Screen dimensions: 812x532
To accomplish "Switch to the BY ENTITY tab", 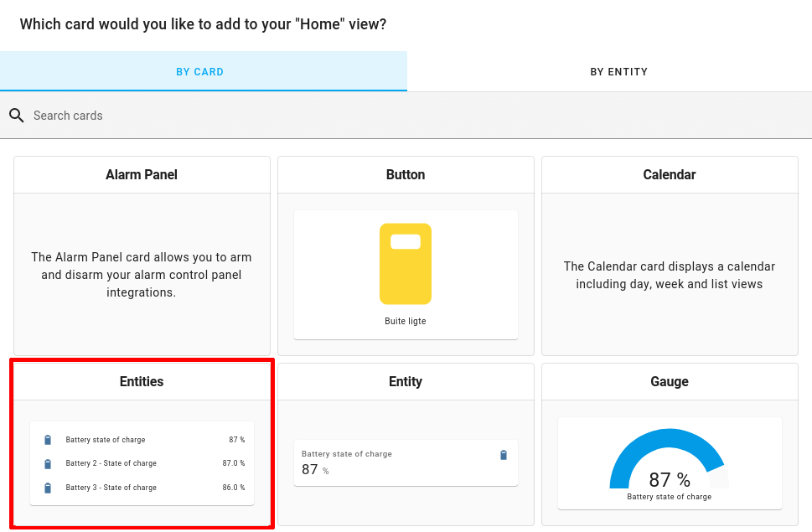I will pyautogui.click(x=618, y=71).
